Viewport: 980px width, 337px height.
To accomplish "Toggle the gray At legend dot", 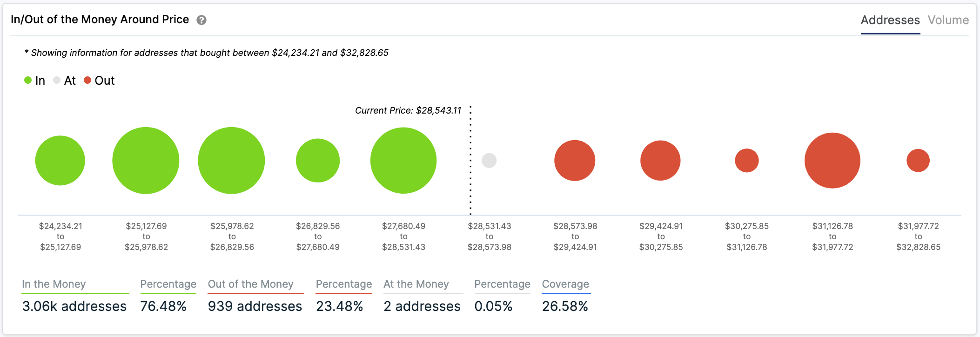I will coord(57,80).
